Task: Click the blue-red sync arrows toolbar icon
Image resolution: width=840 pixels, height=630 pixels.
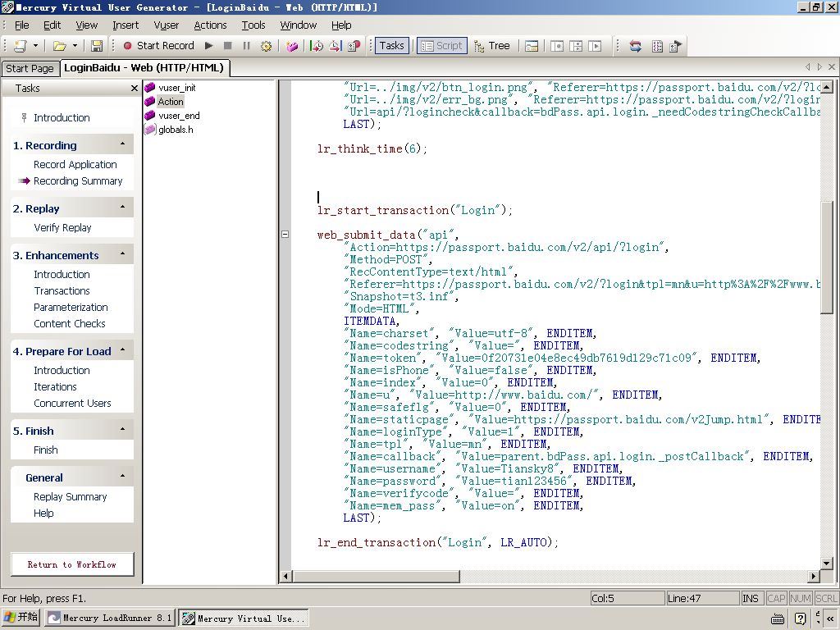Action: click(x=636, y=46)
